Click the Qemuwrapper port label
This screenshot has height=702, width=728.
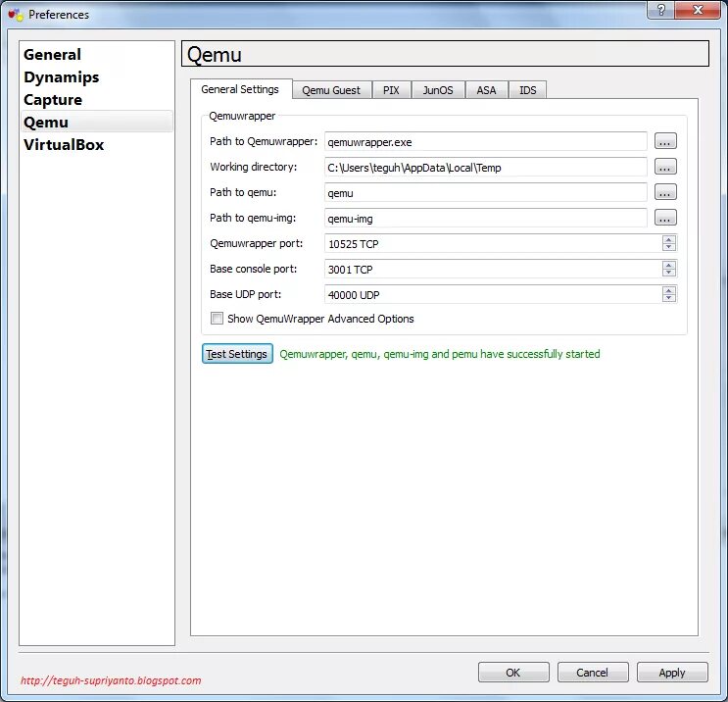coord(257,243)
